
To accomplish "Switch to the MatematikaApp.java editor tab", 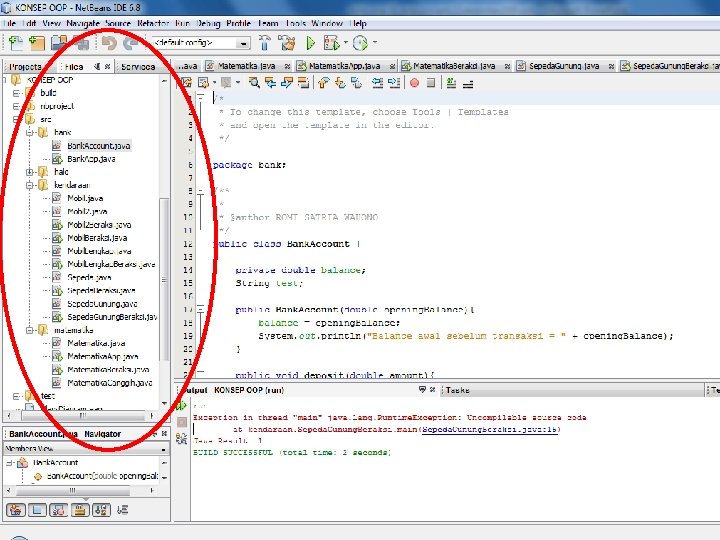I will [x=344, y=66].
